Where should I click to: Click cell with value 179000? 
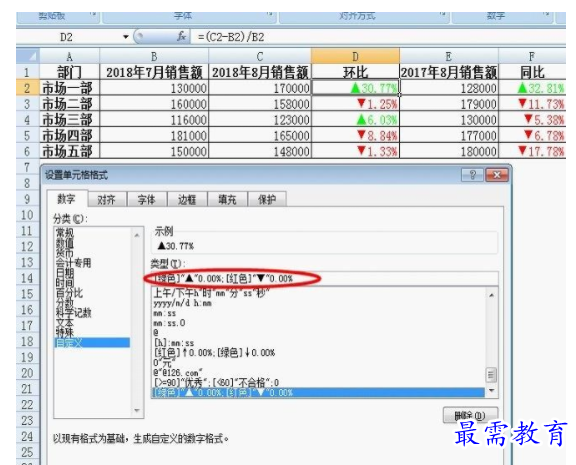coord(449,104)
